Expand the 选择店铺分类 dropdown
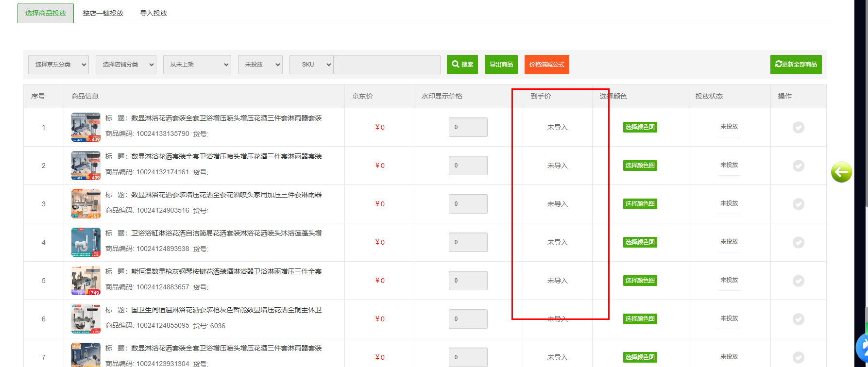This screenshot has width=868, height=367. click(126, 65)
